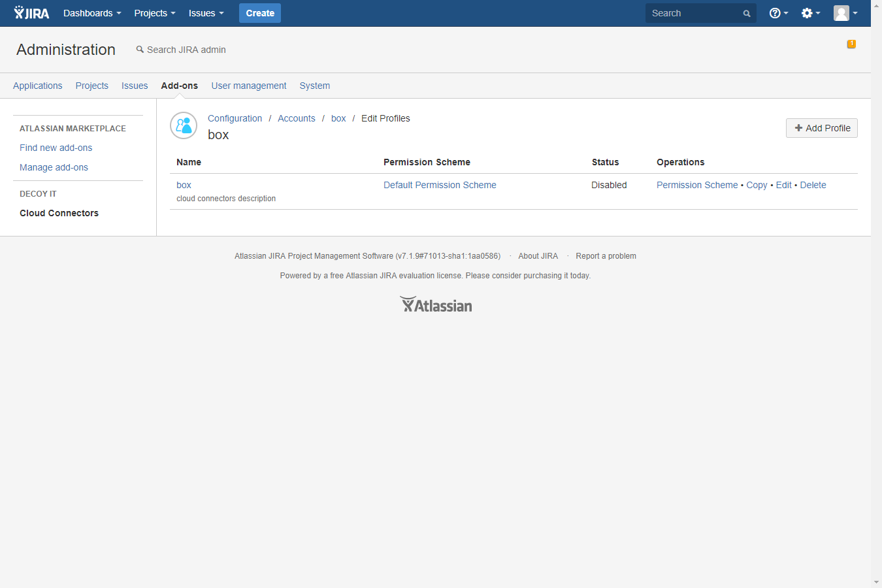The width and height of the screenshot is (882, 588).
Task: Open the help question mark menu
Action: (778, 13)
